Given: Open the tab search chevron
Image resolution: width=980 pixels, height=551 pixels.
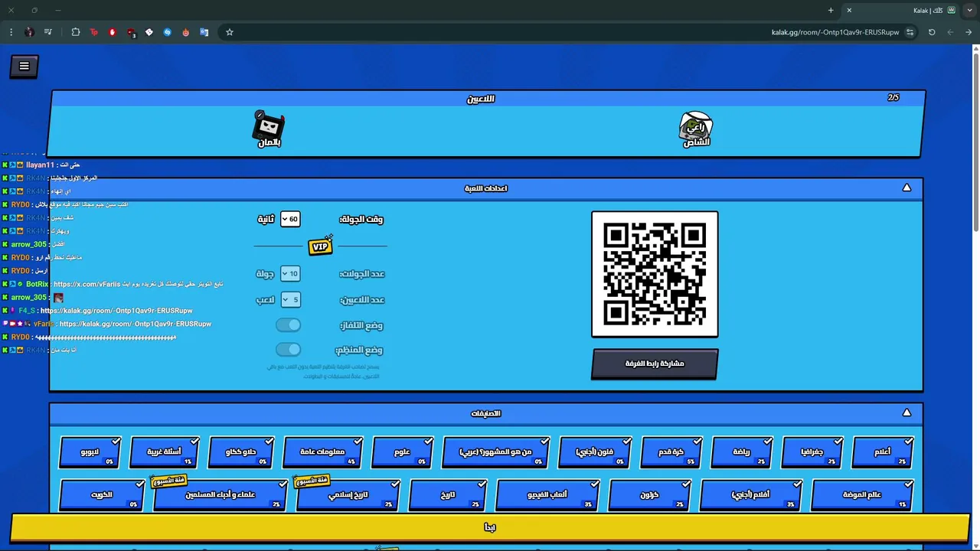Looking at the screenshot, I should tap(969, 10).
